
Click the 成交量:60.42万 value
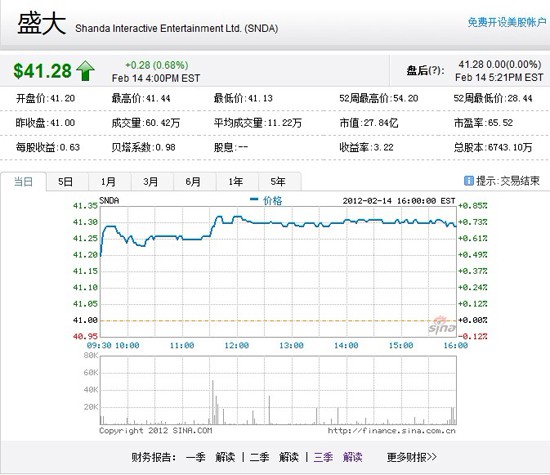click(146, 123)
